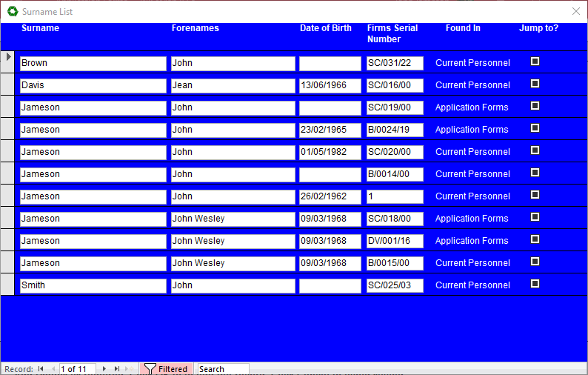Image resolution: width=588 pixels, height=375 pixels.
Task: Select record selector for the Smith row
Action: pyautogui.click(x=7, y=285)
